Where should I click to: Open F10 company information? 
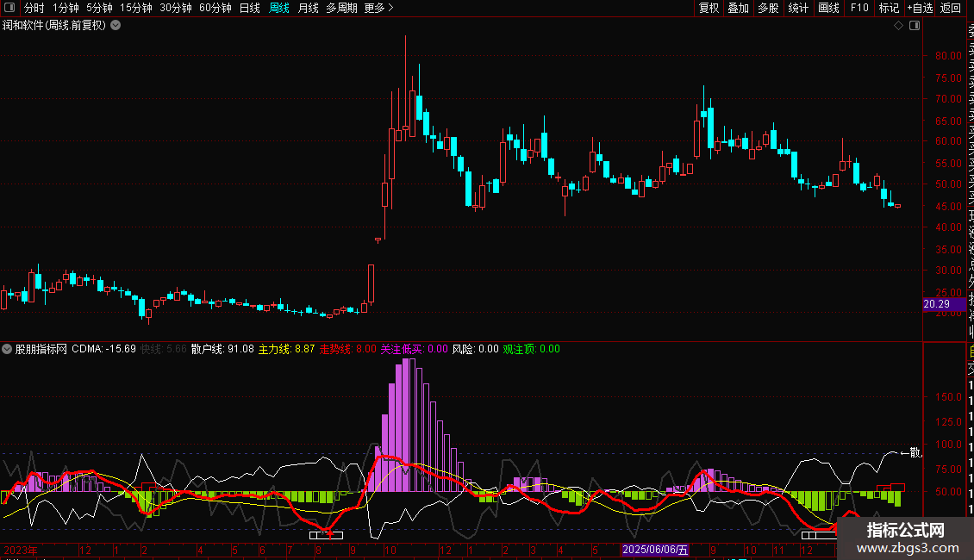859,8
